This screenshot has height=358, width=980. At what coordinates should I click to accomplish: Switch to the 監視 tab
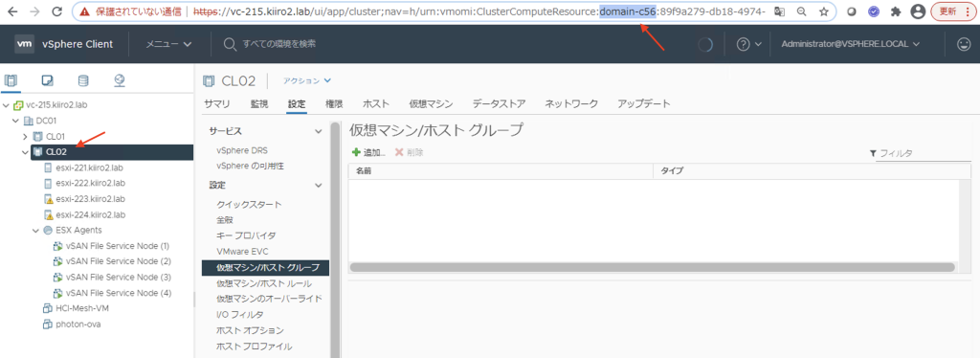pos(258,103)
